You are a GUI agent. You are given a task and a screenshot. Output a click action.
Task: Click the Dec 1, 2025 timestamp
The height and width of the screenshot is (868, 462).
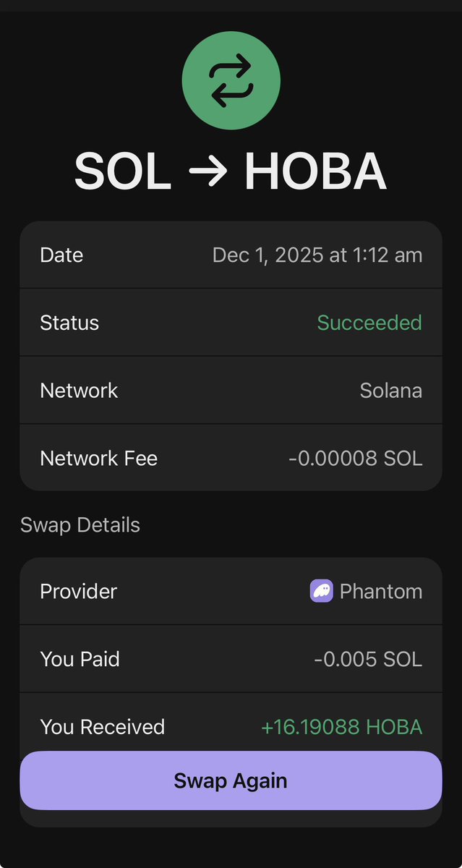pyautogui.click(x=317, y=255)
